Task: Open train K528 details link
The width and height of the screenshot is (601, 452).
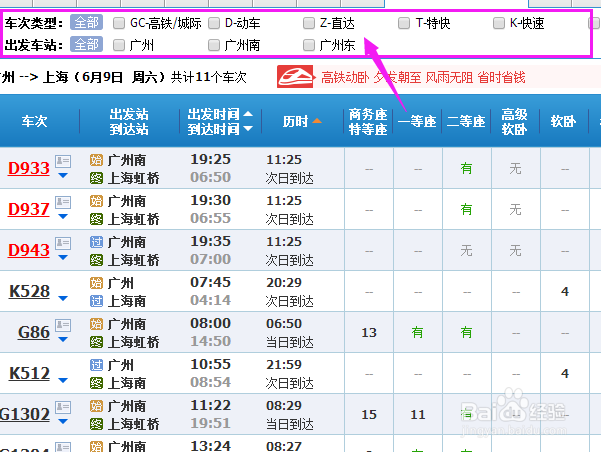Action: (30, 291)
